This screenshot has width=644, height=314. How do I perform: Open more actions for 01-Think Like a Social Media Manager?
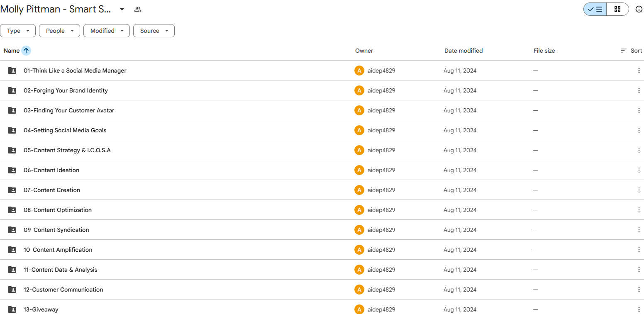tap(639, 71)
